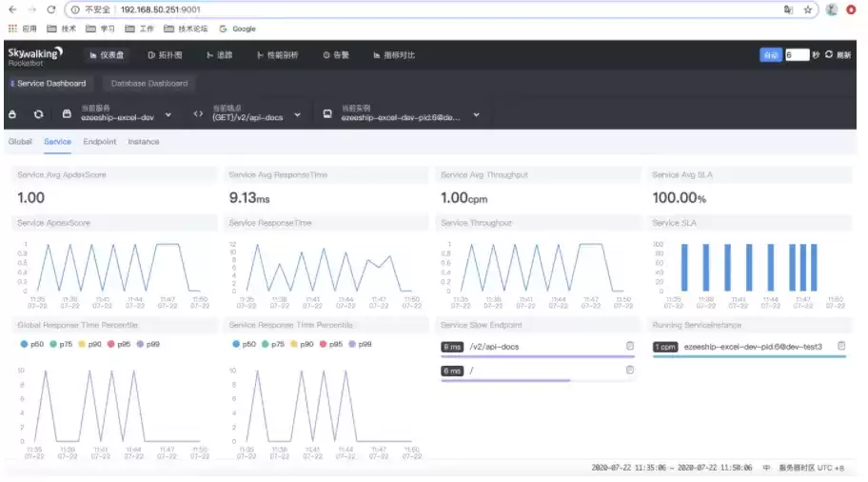Toggle p90 in Global Response Time Percentile legend
The width and height of the screenshot is (868, 482).
[89, 344]
